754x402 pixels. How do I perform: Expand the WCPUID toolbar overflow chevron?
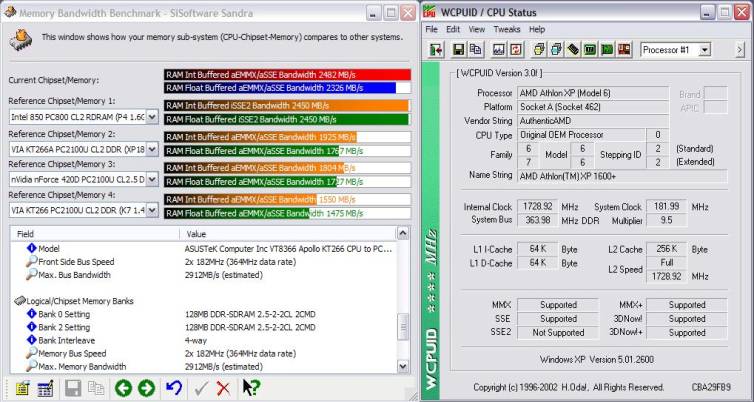click(x=740, y=50)
